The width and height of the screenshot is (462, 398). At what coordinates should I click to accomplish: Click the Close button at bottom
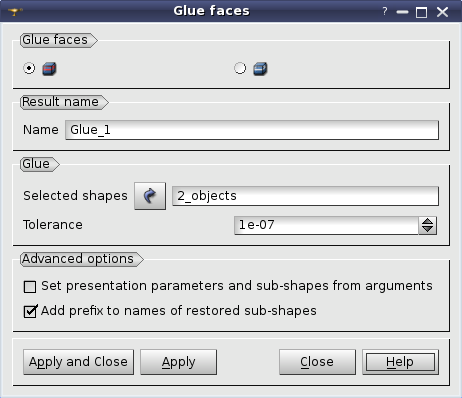pos(317,362)
